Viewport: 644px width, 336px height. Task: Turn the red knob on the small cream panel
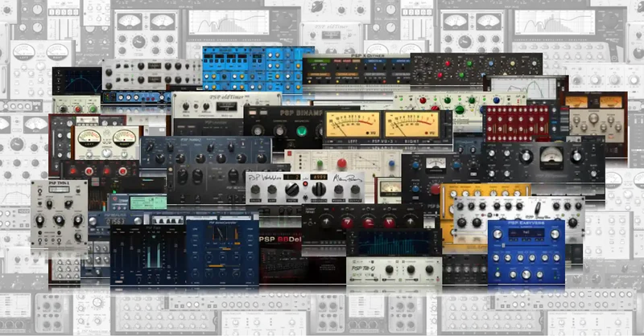click(x=77, y=109)
